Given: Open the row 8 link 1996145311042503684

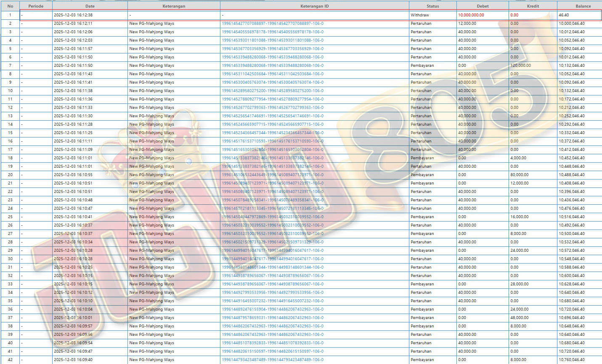Looking at the screenshot, I should [273, 74].
